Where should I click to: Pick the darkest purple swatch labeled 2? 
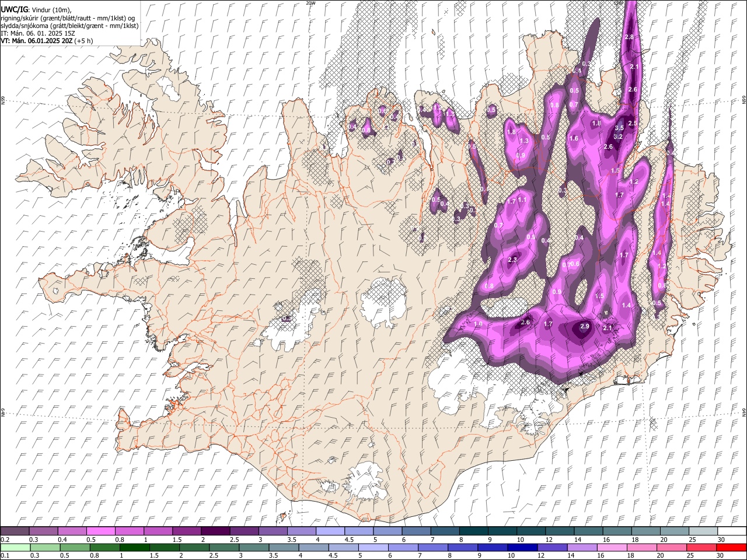(x=215, y=531)
